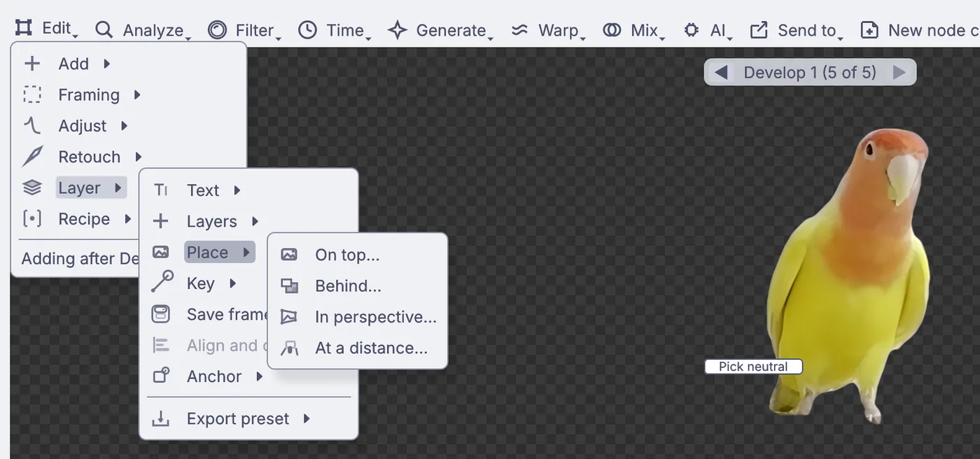Click the Pick neutral button
The image size is (980, 459).
(x=753, y=367)
